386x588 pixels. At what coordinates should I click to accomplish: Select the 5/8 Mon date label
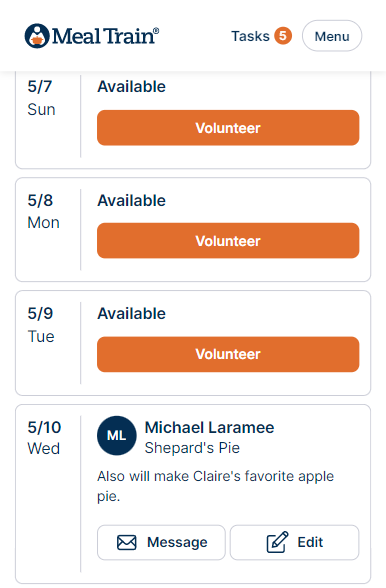[44, 212]
